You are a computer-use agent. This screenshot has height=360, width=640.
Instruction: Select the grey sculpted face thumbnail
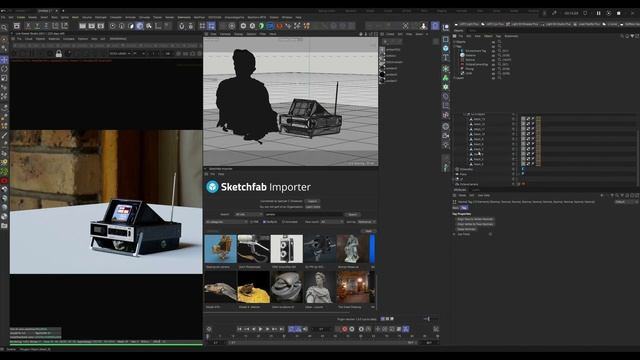coord(287,288)
